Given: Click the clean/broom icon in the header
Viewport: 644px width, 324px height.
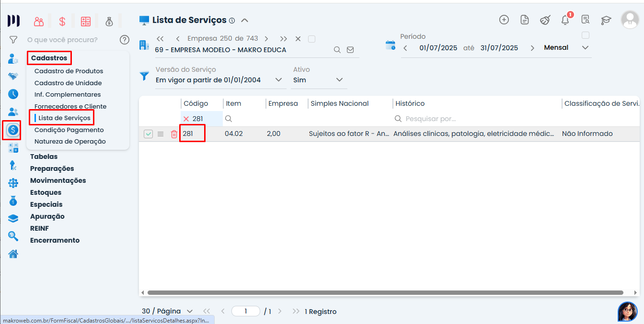Looking at the screenshot, I should coord(545,20).
